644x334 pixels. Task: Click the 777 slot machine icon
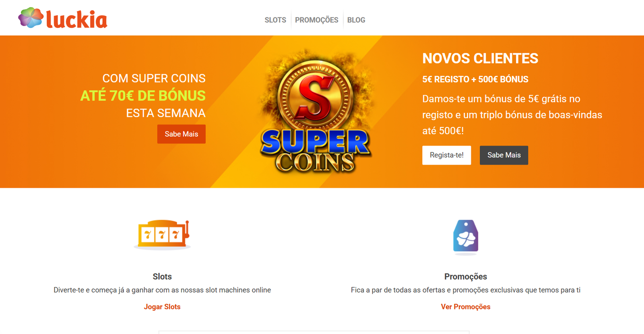click(x=163, y=234)
